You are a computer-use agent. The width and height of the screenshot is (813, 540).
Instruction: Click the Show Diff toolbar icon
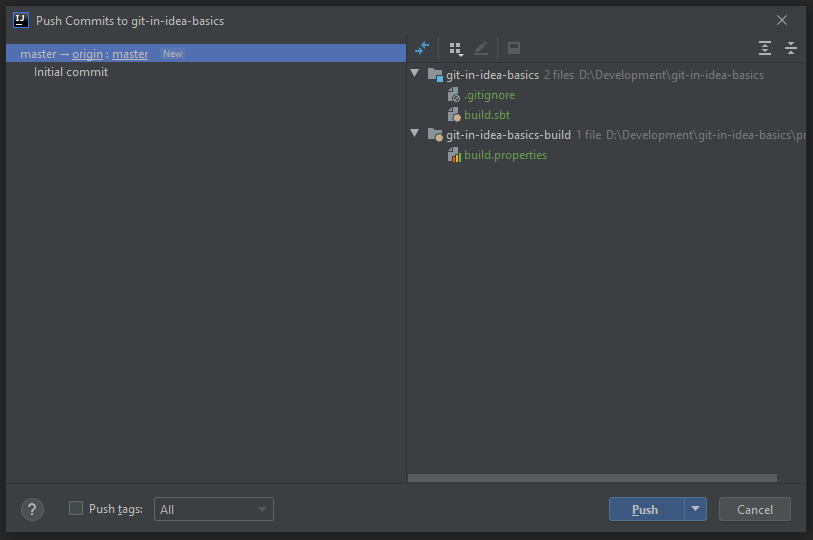click(422, 48)
